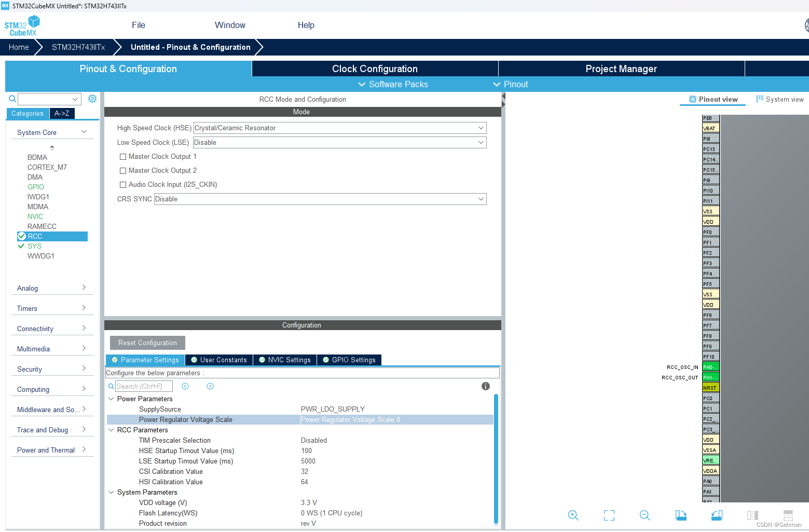Screen dimensions: 809x532
Task: Expand the Pinout menu
Action: tap(511, 84)
